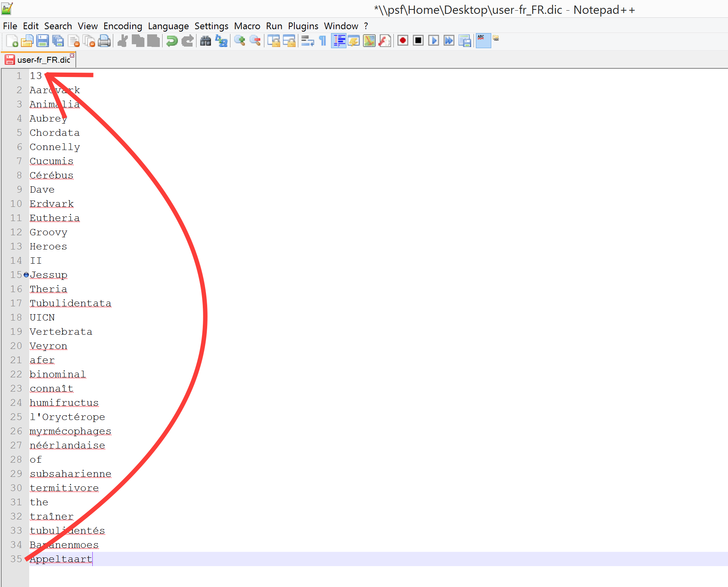Toggle Show All Characters pilcrow icon
Viewport: 728px width, 587px height.
point(323,41)
